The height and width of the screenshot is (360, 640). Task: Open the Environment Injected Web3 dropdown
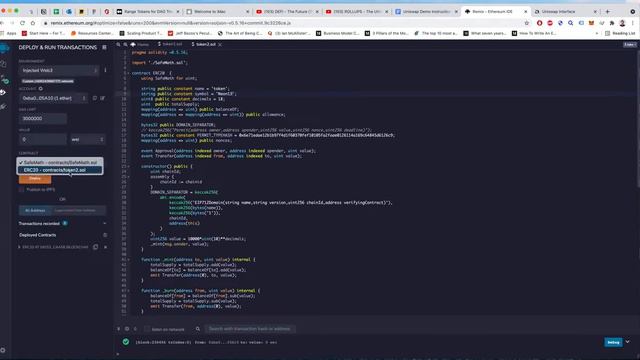pyautogui.click(x=59, y=71)
